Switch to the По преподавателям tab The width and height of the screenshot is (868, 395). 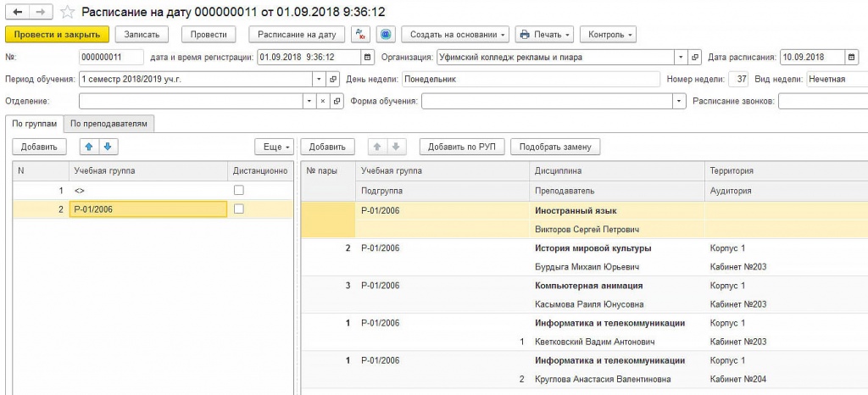[x=109, y=124]
